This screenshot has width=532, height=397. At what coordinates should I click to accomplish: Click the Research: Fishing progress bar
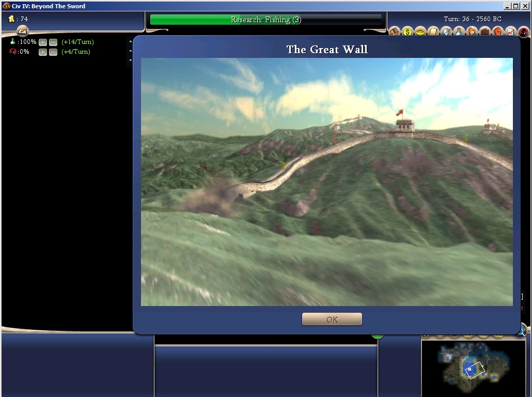266,20
